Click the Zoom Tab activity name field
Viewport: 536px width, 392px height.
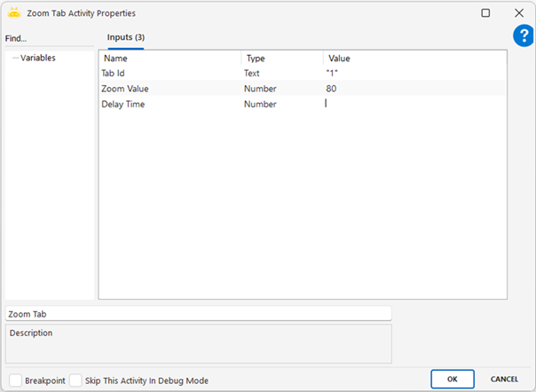[x=198, y=313]
